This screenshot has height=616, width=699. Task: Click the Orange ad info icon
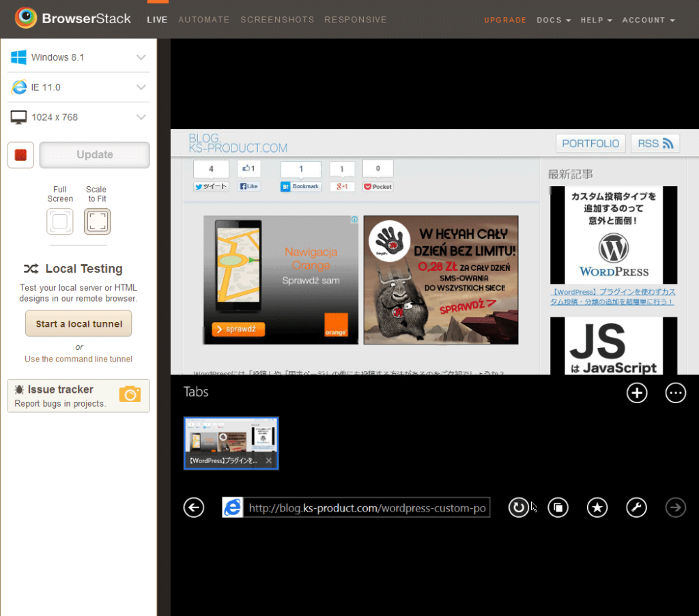pyautogui.click(x=354, y=220)
